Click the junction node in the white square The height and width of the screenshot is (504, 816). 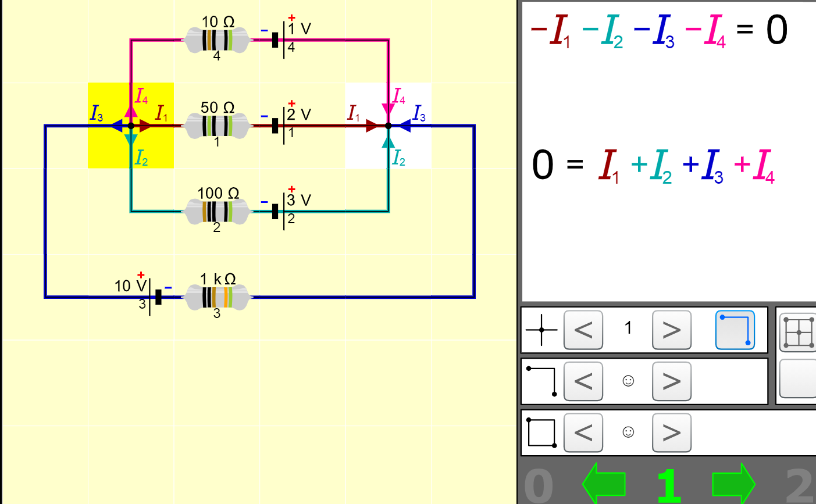388,126
